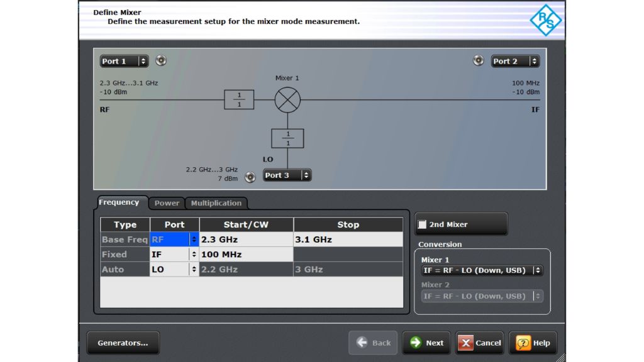This screenshot has width=644, height=362.
Task: Click the connector icon next to Port 1
Action: pyautogui.click(x=160, y=60)
